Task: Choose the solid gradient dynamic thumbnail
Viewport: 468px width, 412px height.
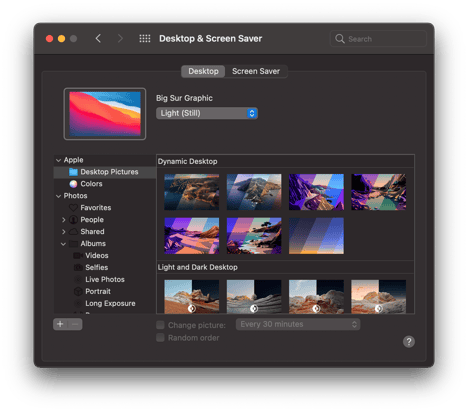Action: (316, 236)
